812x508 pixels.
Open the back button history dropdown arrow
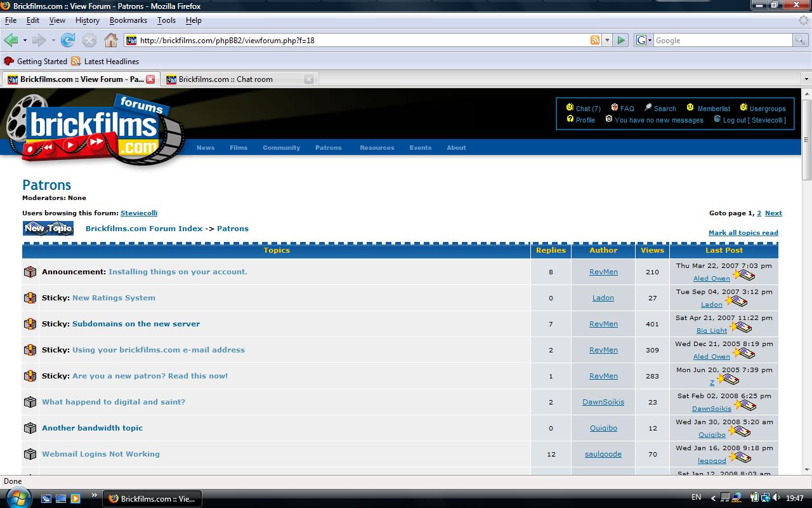click(x=24, y=40)
